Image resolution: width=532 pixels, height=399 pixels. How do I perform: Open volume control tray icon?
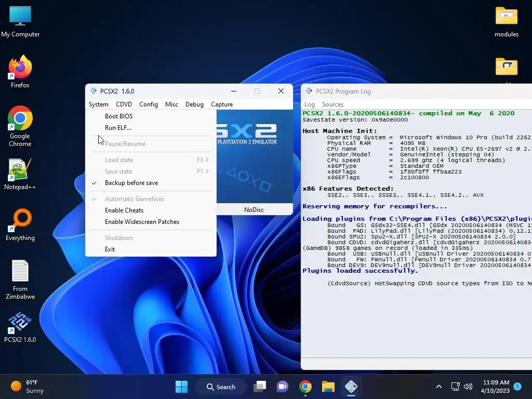click(468, 387)
